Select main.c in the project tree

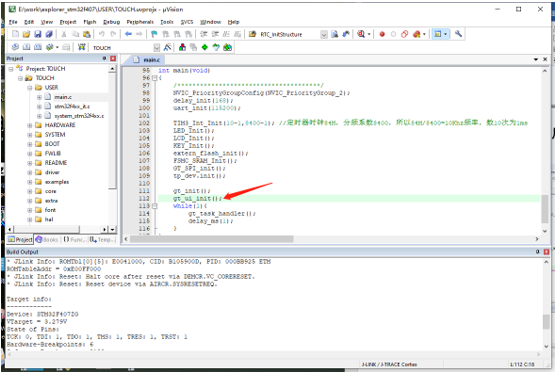(63, 97)
